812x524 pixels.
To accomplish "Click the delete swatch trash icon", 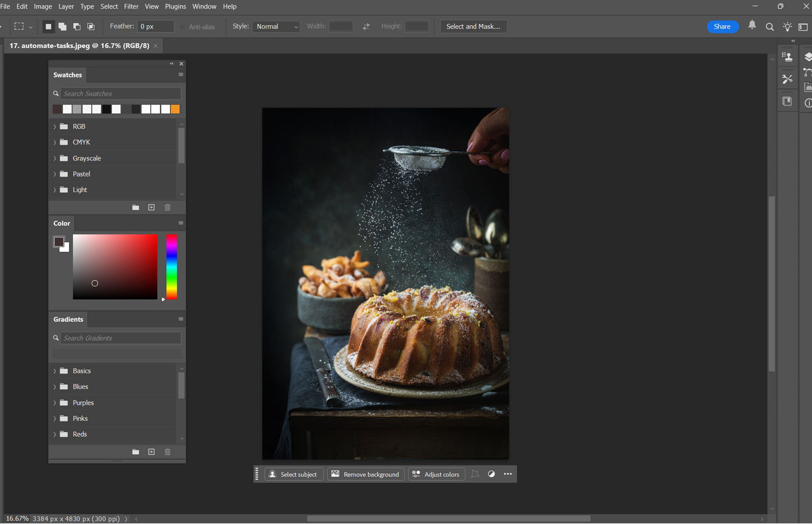I will (167, 207).
